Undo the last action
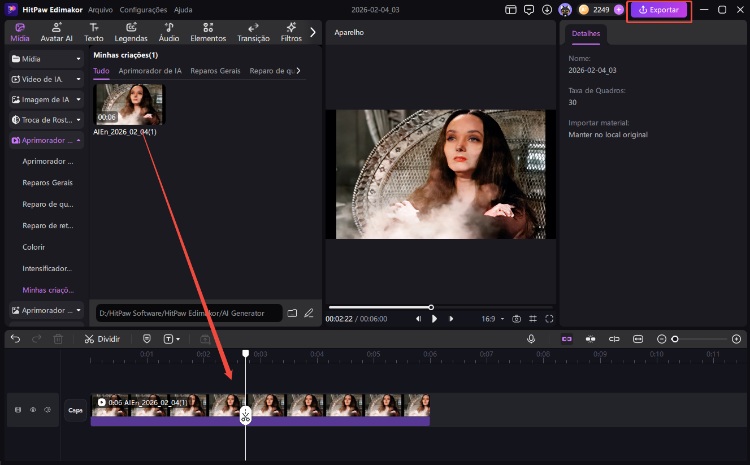This screenshot has width=750, height=465. [15, 339]
